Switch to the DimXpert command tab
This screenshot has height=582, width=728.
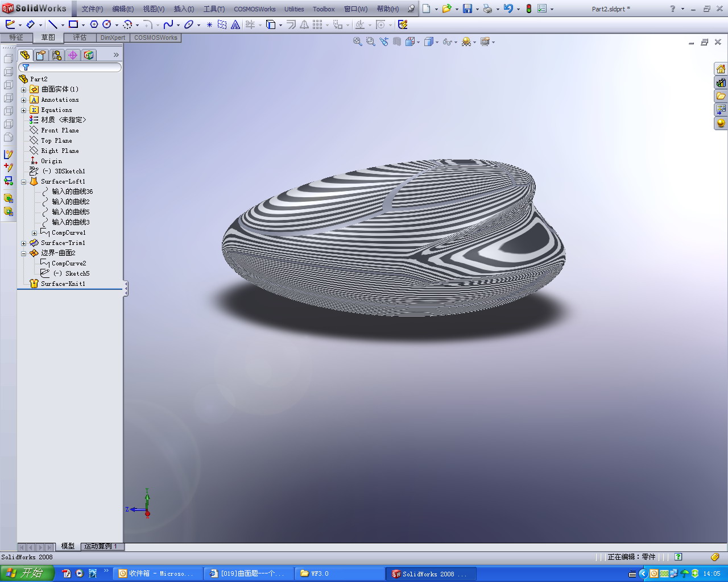113,38
